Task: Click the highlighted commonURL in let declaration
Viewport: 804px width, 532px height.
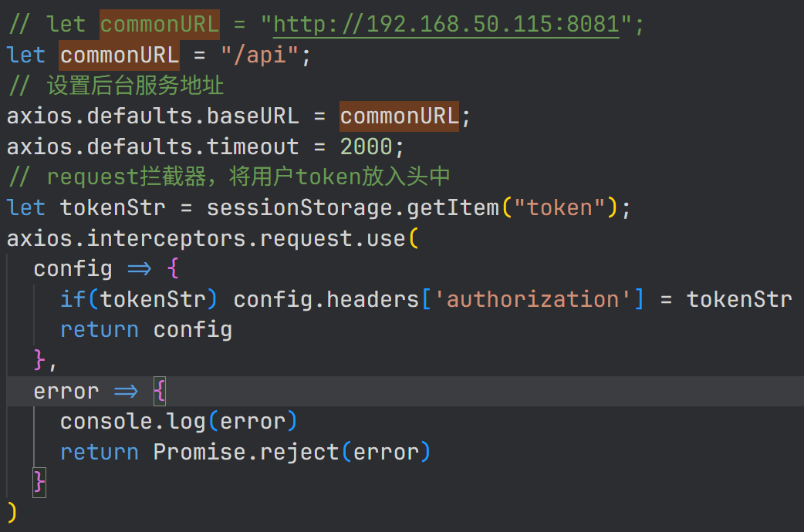Action: tap(120, 55)
